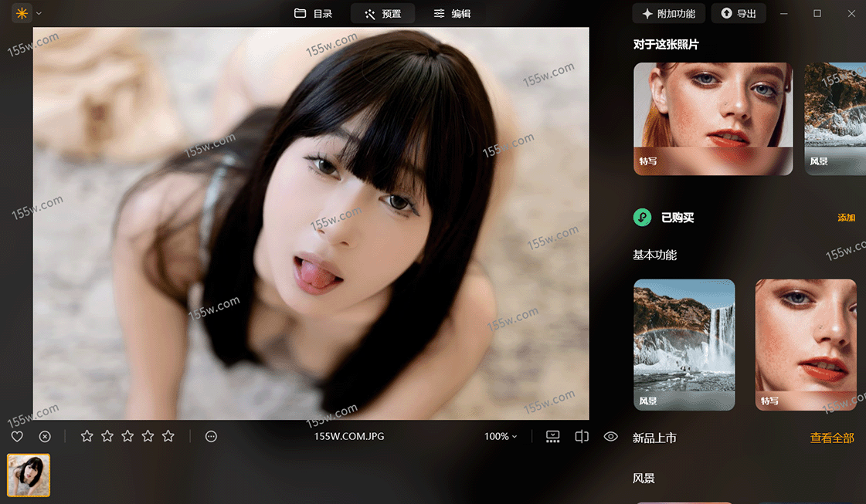866x504 pixels.
Task: Click the heart favorite icon
Action: [17, 436]
